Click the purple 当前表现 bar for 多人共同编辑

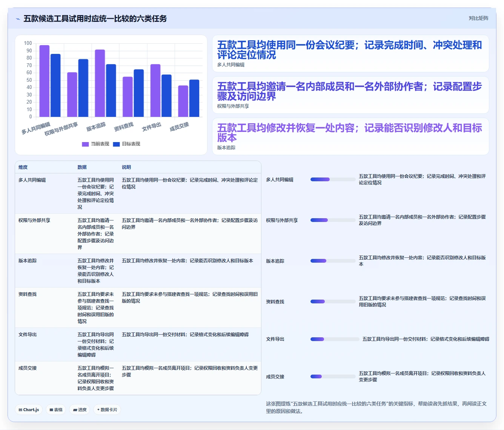45,81
